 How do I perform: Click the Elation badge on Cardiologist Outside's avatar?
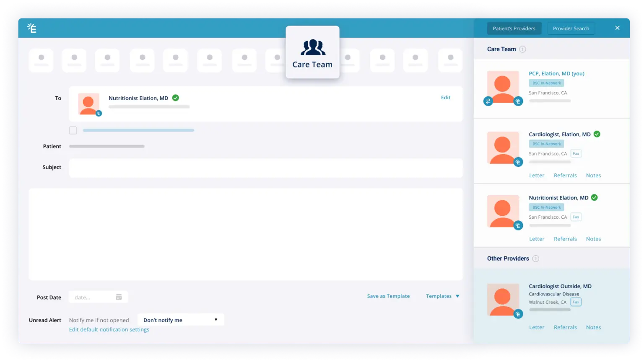518,313
